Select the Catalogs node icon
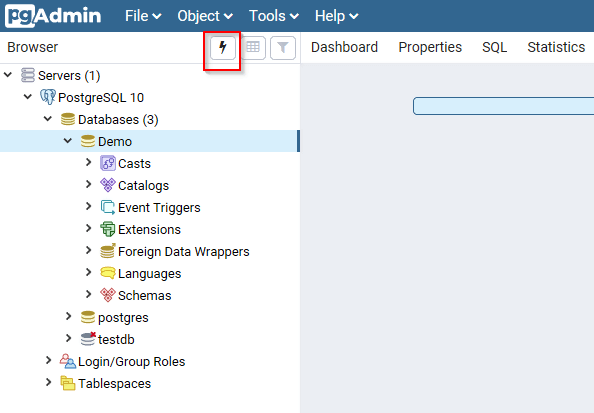This screenshot has height=413, width=594. coord(108,185)
